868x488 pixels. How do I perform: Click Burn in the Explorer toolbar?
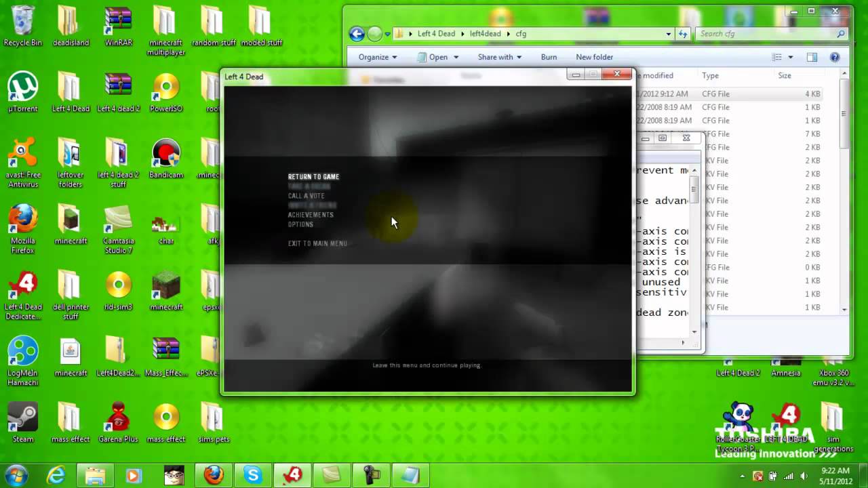click(549, 57)
